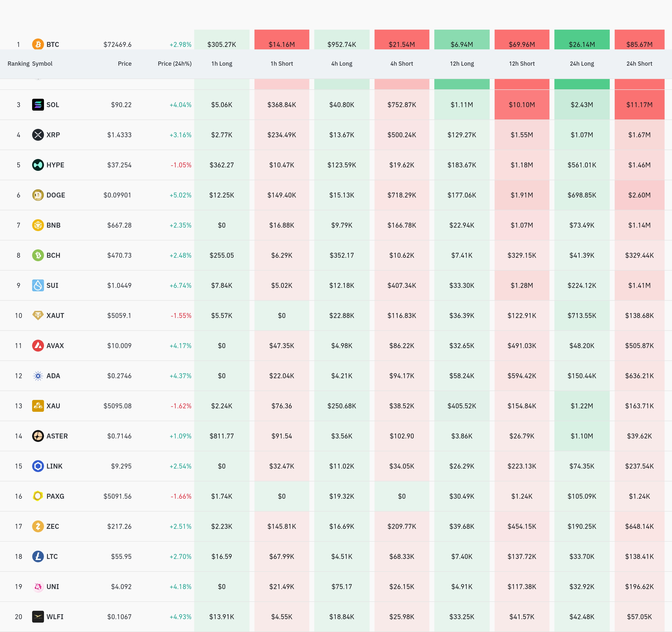Open the ASTER symbol link
The width and height of the screenshot is (672, 632).
[57, 436]
